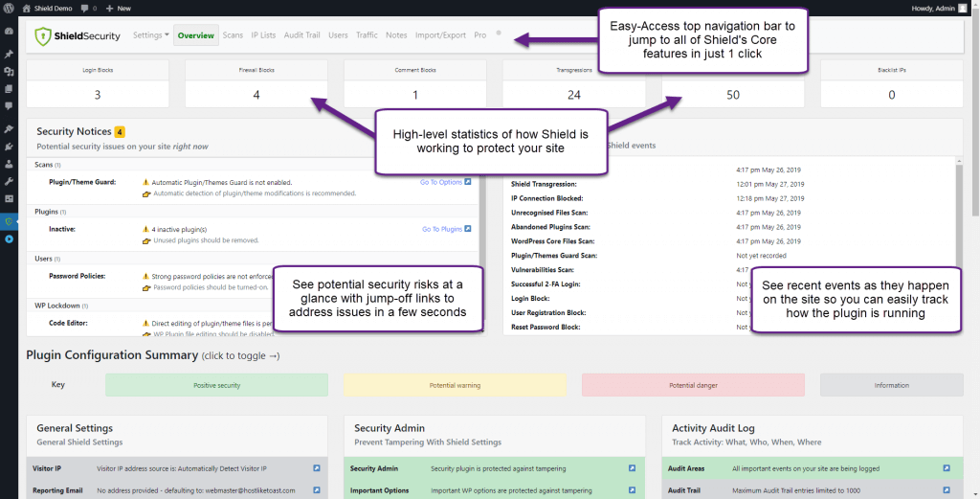
Task: Click the Audit Areas external link icon
Action: 947,468
